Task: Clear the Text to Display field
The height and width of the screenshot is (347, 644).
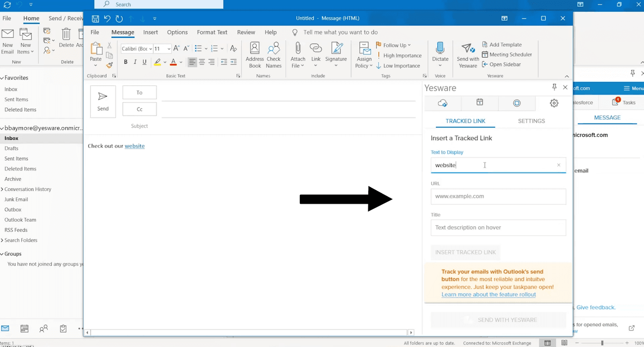Action: (x=558, y=165)
